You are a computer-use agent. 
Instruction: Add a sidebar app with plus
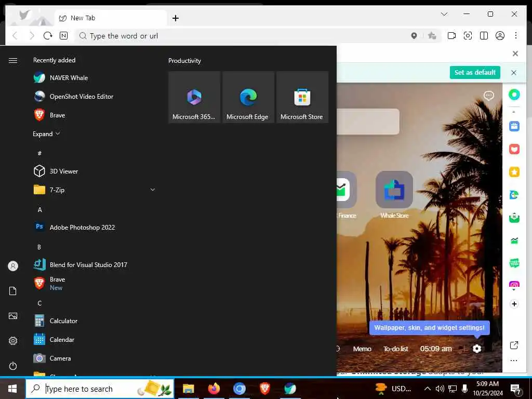point(514,304)
